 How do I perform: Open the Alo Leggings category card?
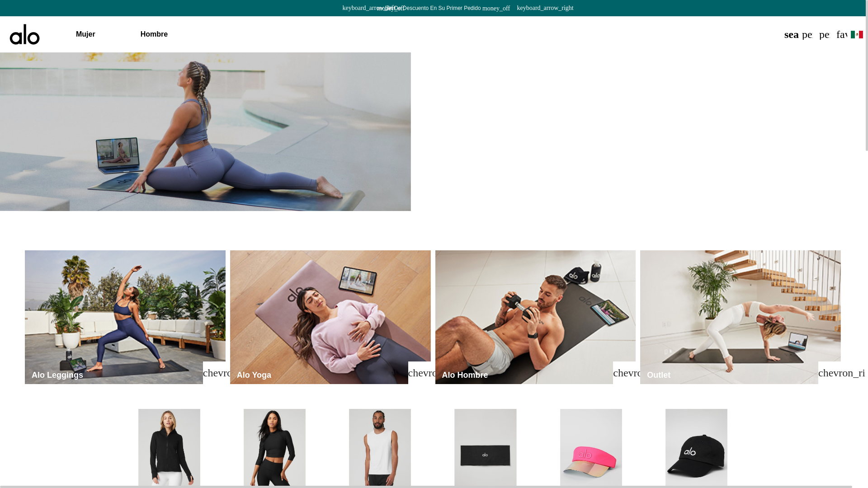tap(125, 317)
